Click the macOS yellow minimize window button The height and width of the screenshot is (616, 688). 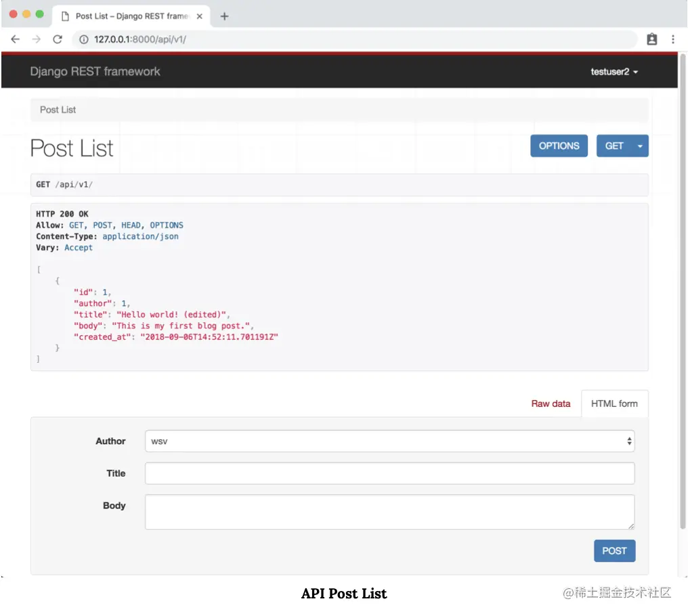point(26,14)
